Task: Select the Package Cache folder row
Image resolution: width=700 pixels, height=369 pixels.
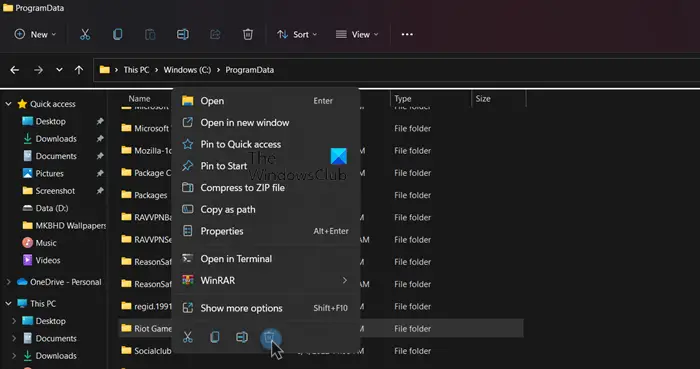Action: pos(321,173)
